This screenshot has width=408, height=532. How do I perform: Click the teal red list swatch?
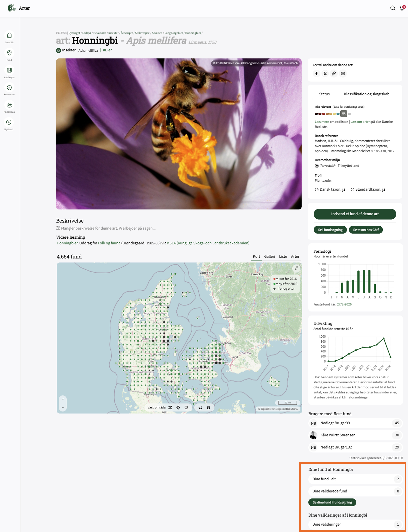point(338,114)
